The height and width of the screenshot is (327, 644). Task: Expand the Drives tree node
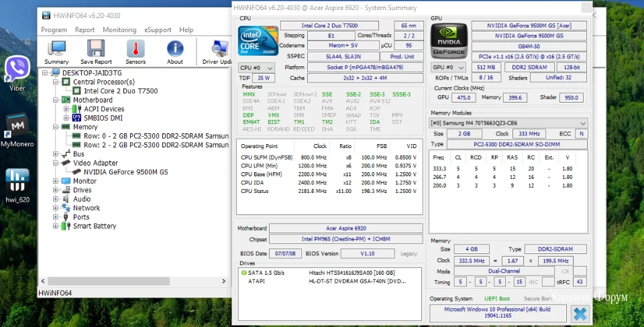[56, 190]
